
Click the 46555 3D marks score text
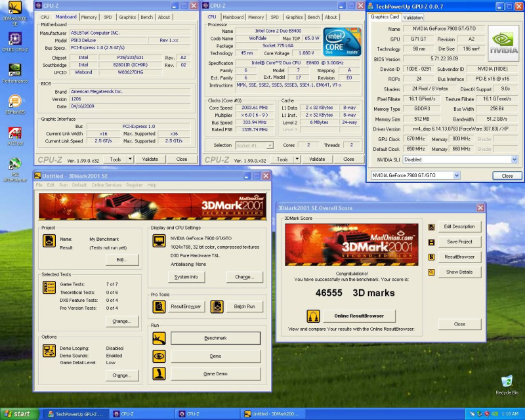(x=355, y=293)
